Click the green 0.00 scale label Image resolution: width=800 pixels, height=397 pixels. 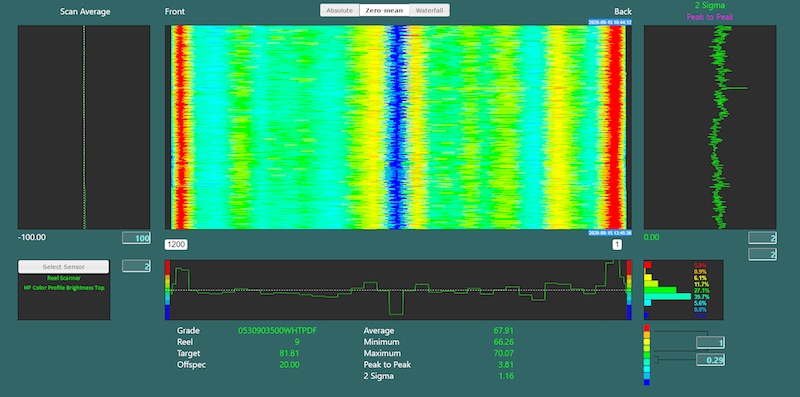pos(652,237)
